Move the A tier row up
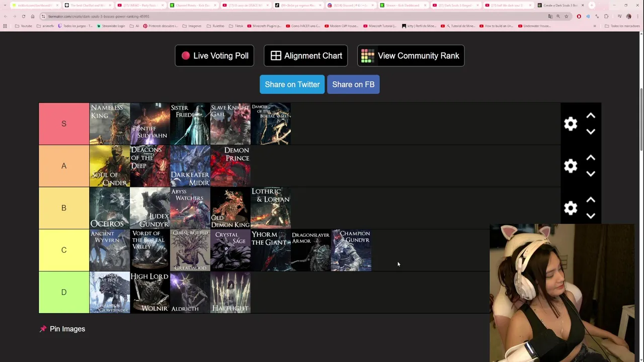 point(591,158)
